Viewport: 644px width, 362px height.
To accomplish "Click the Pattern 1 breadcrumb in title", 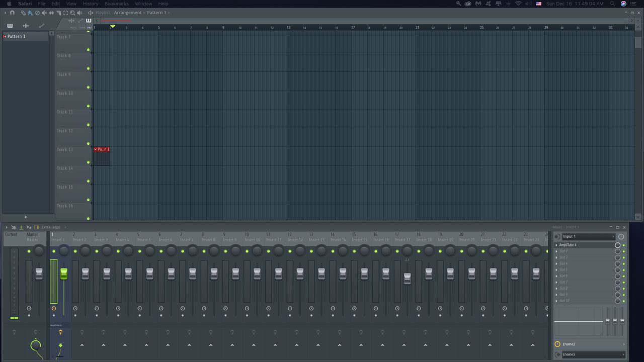I will point(156,13).
